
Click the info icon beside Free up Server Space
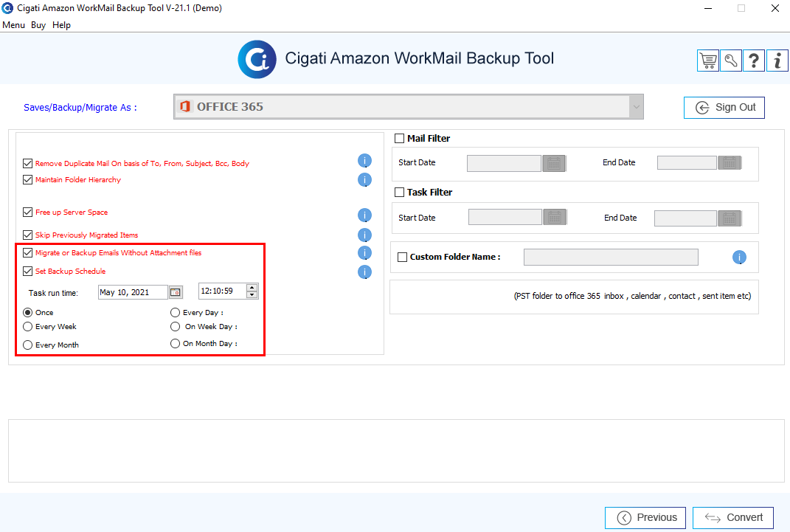click(365, 215)
